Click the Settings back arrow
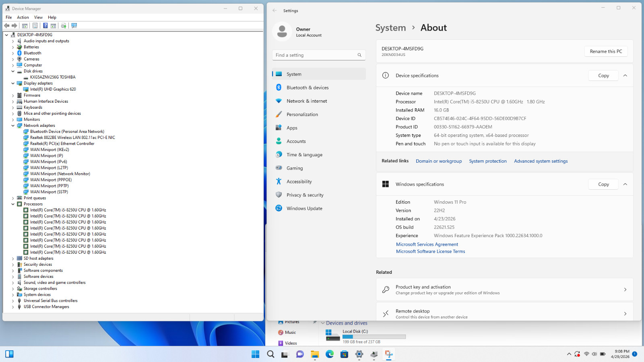Image resolution: width=644 pixels, height=362 pixels. pos(275,10)
